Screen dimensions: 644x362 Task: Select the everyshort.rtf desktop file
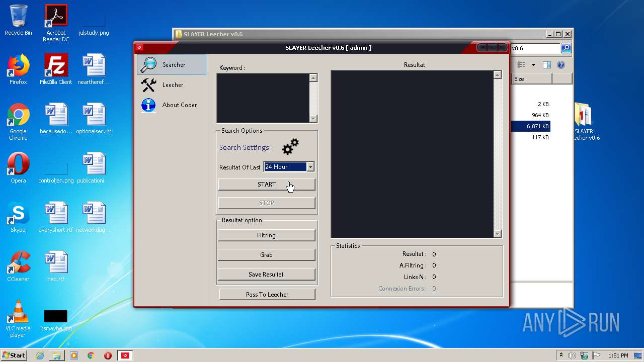point(56,217)
